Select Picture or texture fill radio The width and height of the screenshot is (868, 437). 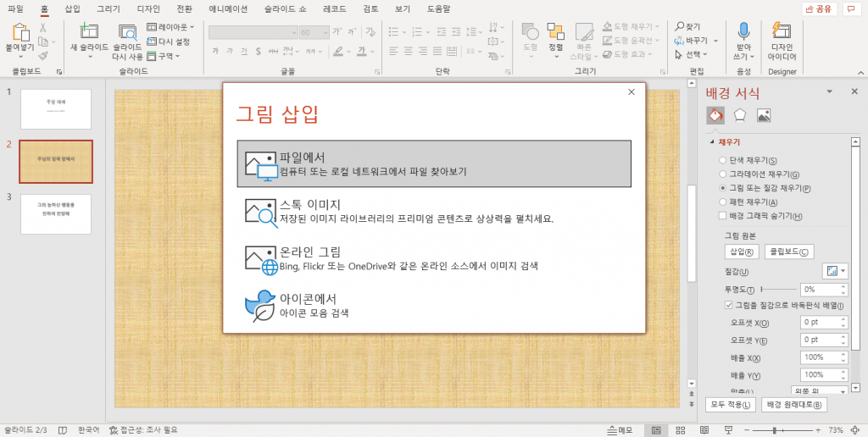(722, 188)
